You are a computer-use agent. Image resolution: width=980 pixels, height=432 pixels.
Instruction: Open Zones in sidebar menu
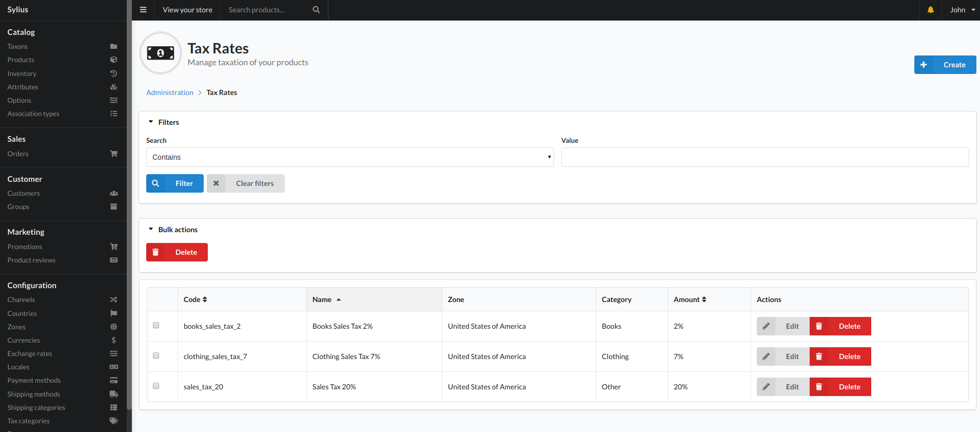16,327
